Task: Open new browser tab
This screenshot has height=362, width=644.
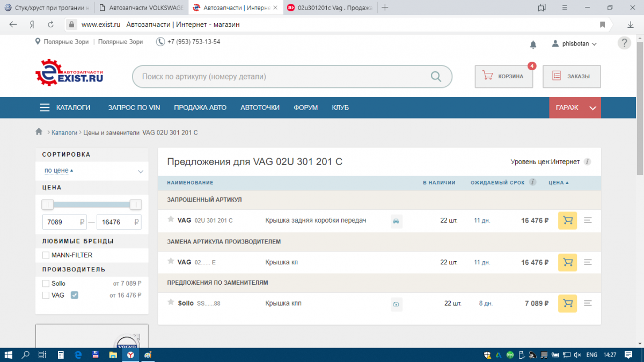Action: 385,8
